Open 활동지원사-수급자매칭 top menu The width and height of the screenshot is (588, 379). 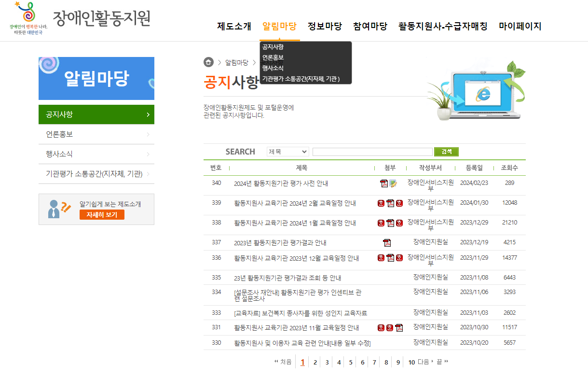(443, 26)
